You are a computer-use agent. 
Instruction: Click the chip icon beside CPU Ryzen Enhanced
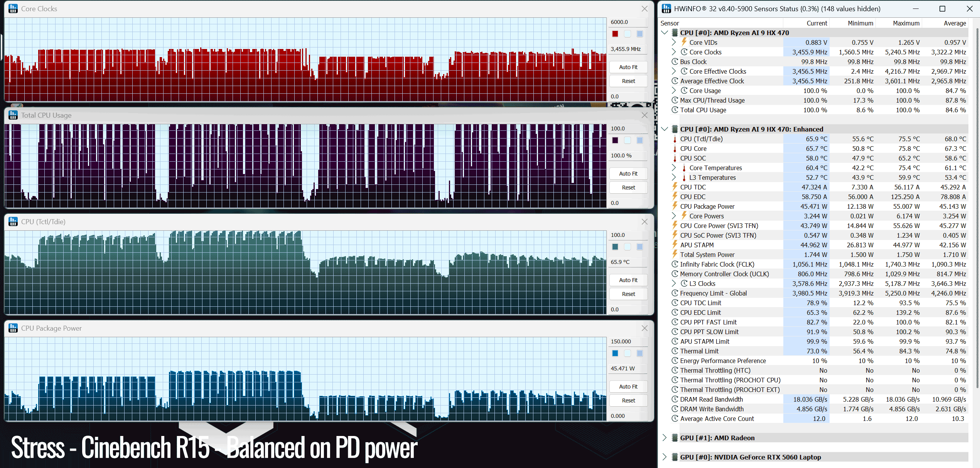click(675, 129)
